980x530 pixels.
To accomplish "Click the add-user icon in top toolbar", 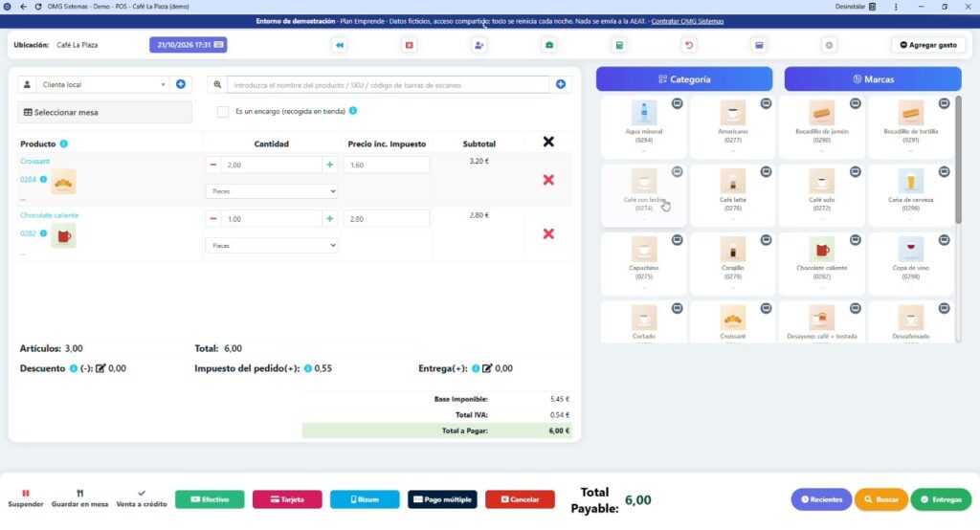I will pos(479,45).
